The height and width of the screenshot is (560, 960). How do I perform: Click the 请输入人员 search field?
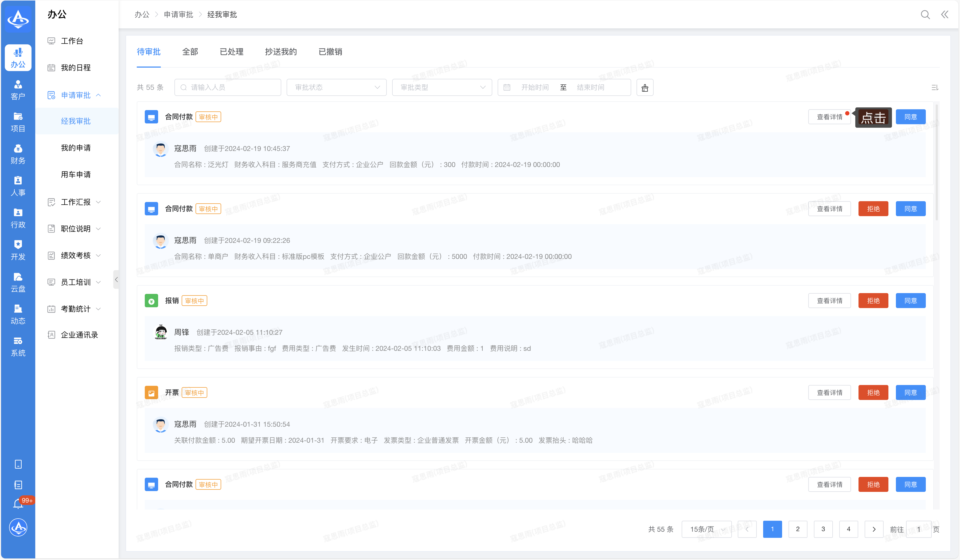[x=228, y=88]
